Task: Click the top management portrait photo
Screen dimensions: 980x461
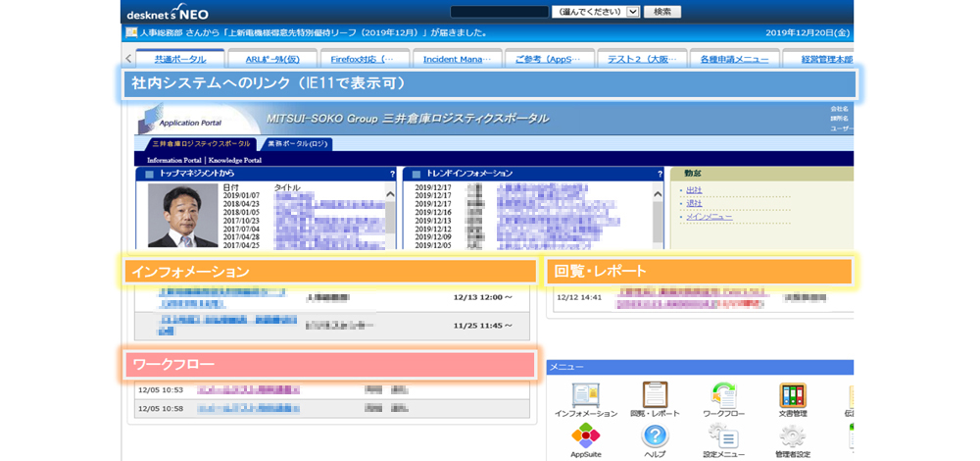Action: pos(182,217)
